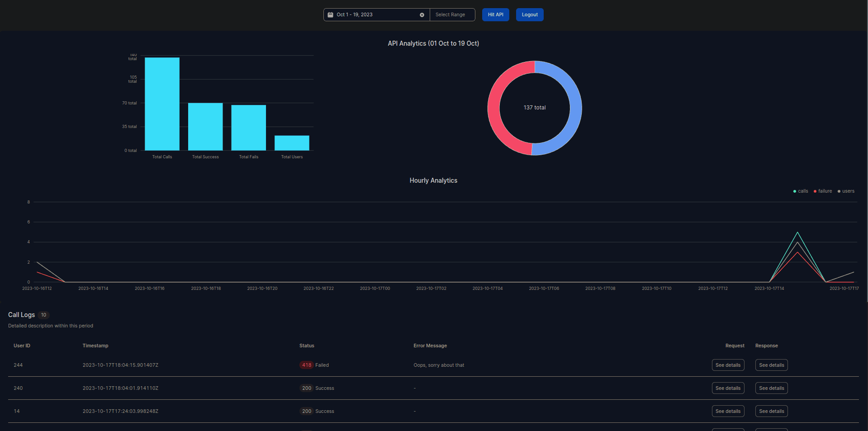Toggle the failure series in the legend
Viewport: 868px width, 431px height.
pyautogui.click(x=822, y=191)
